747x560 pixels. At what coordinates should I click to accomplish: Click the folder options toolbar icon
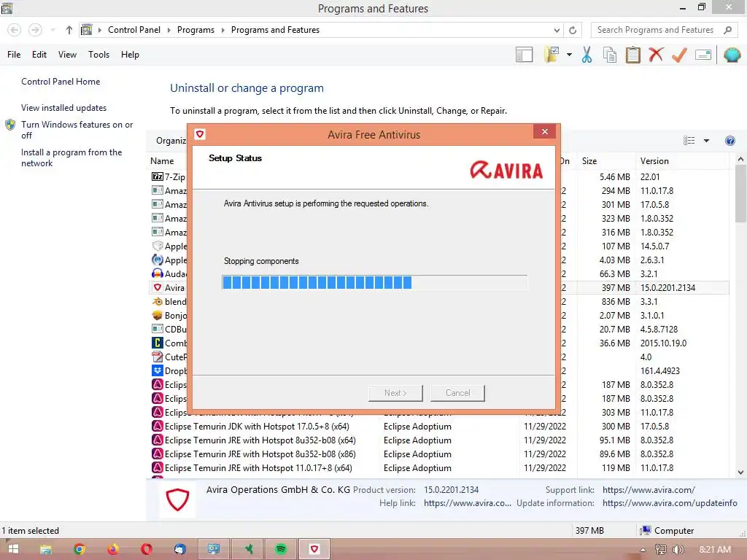coord(552,55)
